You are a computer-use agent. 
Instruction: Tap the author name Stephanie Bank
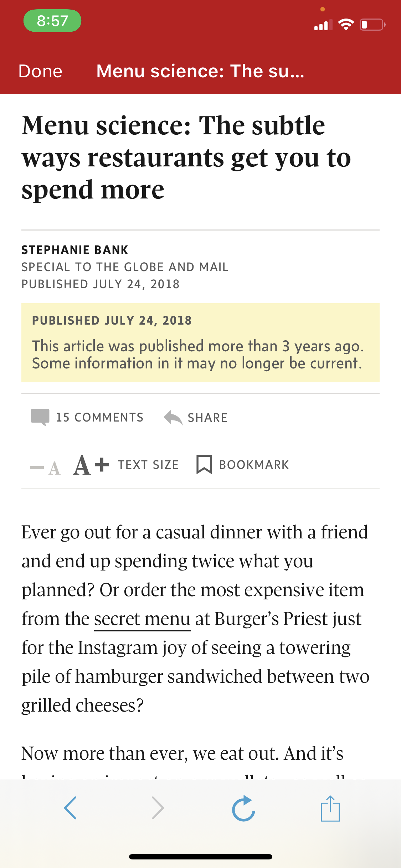(74, 250)
